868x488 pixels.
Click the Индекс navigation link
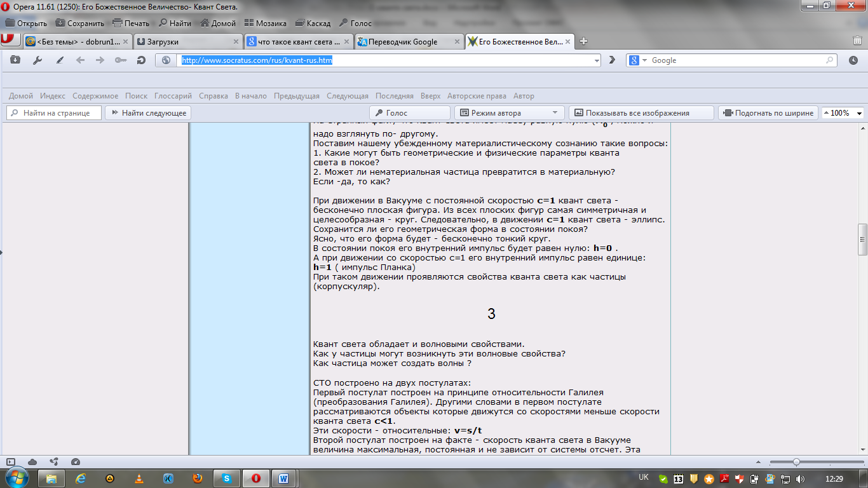point(53,96)
